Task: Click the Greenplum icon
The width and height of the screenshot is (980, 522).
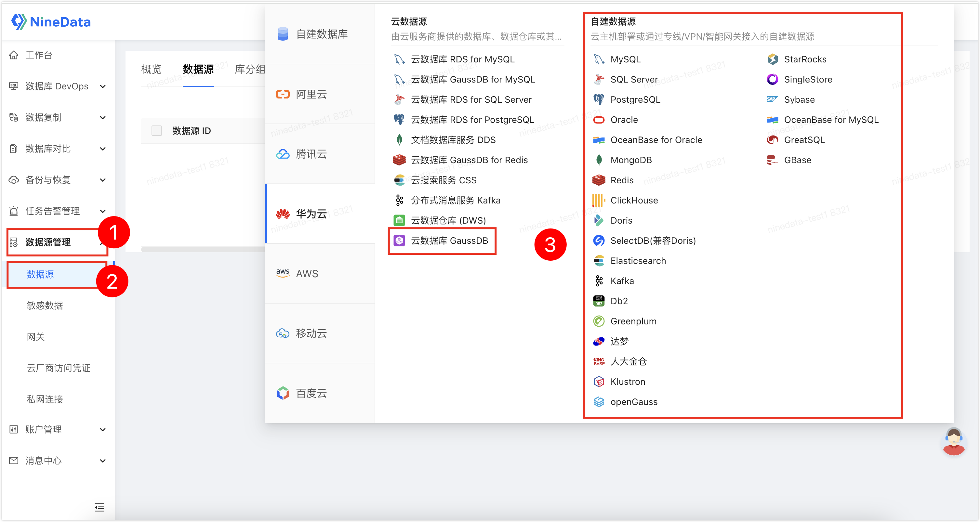Action: tap(599, 321)
